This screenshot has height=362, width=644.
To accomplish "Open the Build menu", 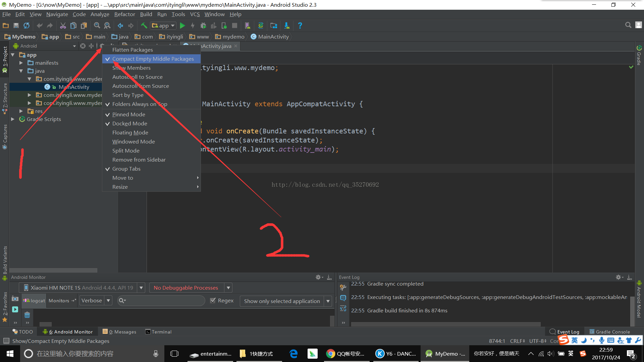I will pyautogui.click(x=146, y=14).
